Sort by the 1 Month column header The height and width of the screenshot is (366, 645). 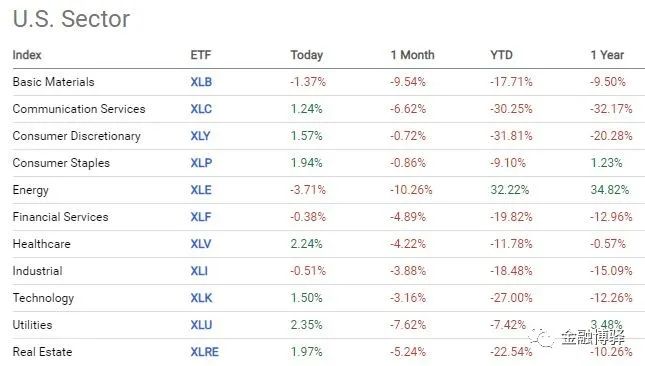pyautogui.click(x=412, y=55)
